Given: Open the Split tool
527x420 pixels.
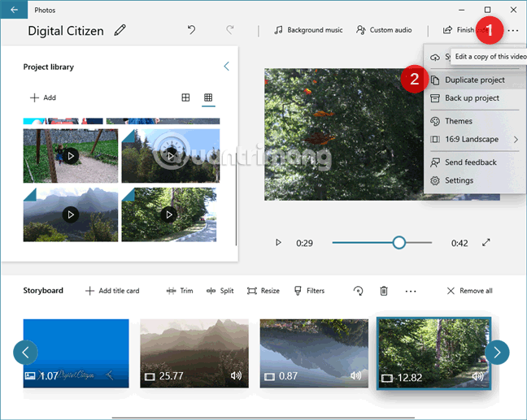Looking at the screenshot, I should pos(220,291).
